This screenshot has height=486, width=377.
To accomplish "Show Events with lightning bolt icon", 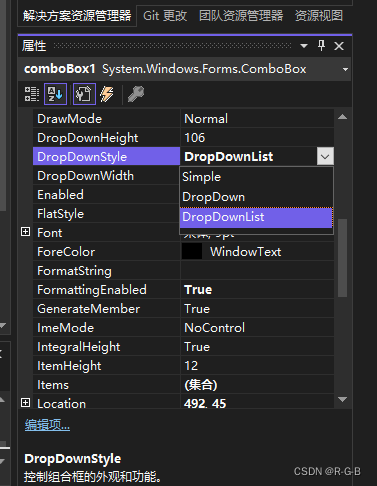I will pyautogui.click(x=107, y=94).
